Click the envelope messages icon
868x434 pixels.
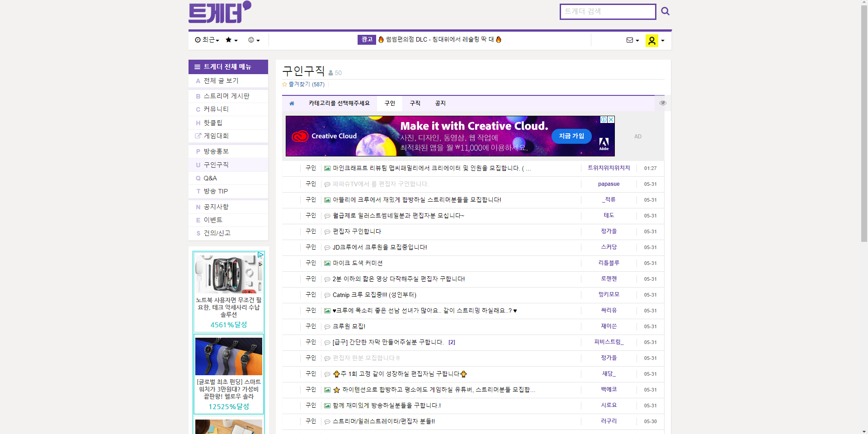629,40
